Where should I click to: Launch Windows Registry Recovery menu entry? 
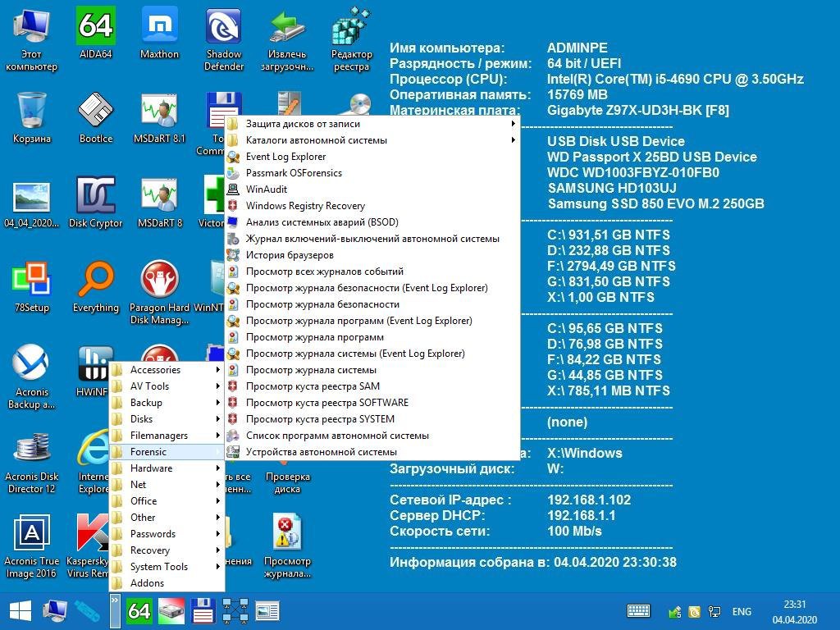coord(372,206)
